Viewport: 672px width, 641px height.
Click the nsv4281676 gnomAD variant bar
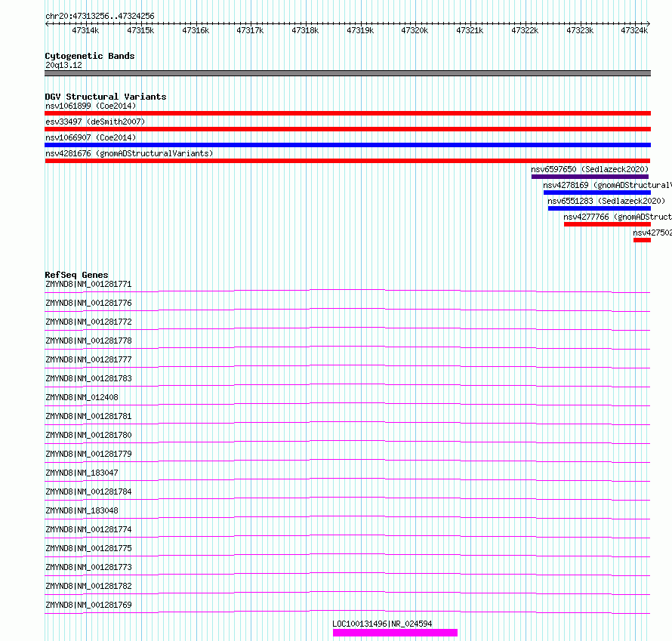tap(347, 161)
